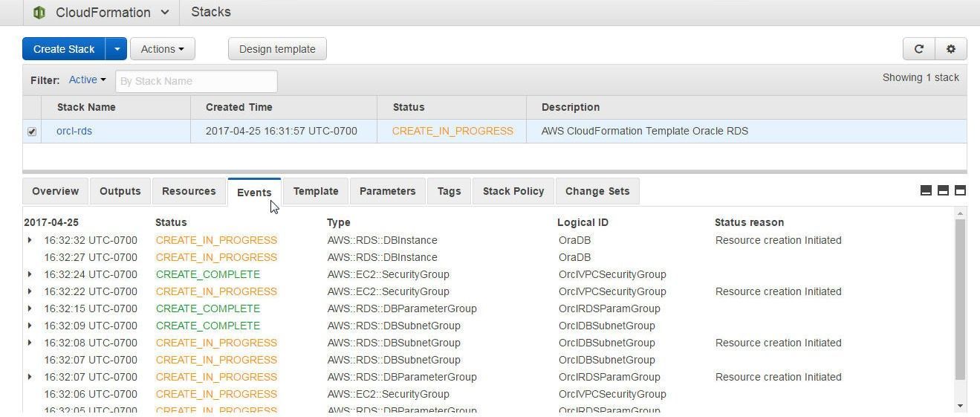The width and height of the screenshot is (980, 417).
Task: Click the events list scrollbar thumb
Action: 960,300
